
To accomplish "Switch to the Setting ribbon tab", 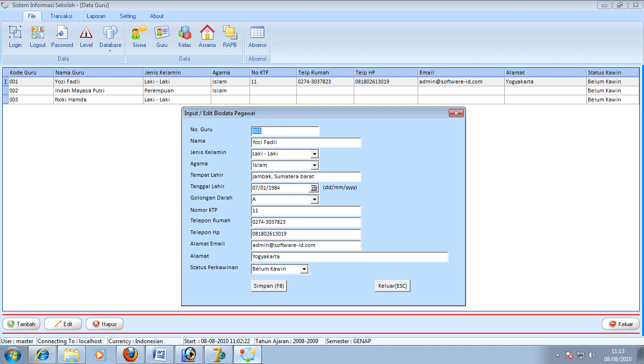I will [127, 16].
